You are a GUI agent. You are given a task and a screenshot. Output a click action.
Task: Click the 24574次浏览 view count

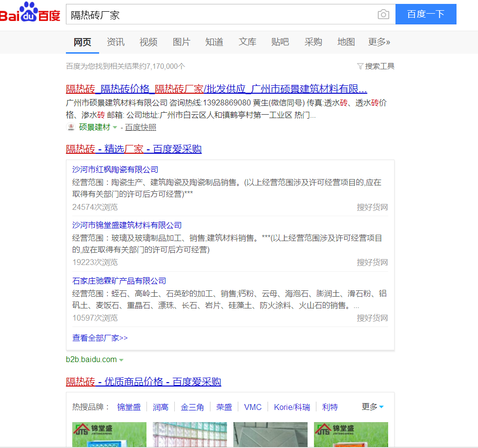[x=95, y=207]
